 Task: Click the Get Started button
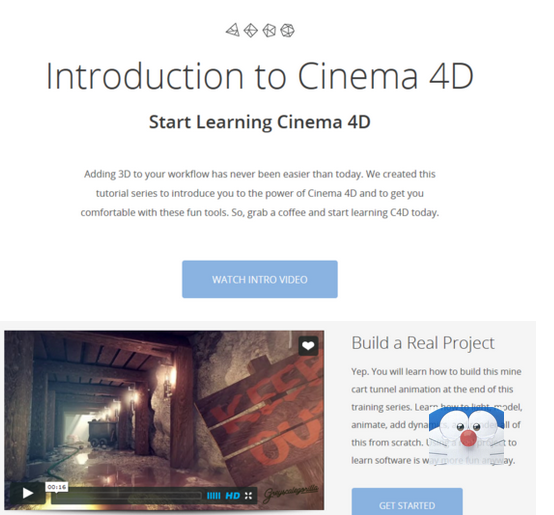(x=407, y=502)
